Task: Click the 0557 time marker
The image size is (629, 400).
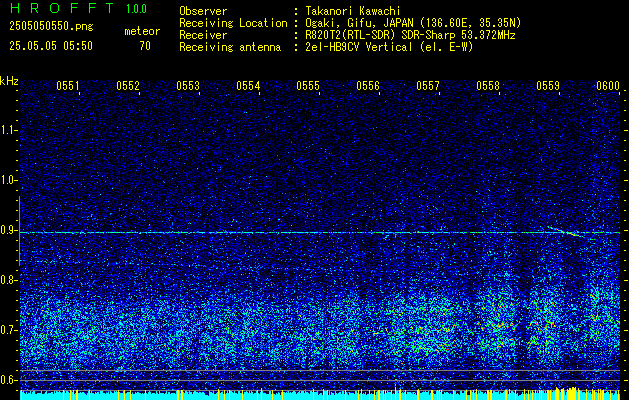Action: tap(428, 86)
